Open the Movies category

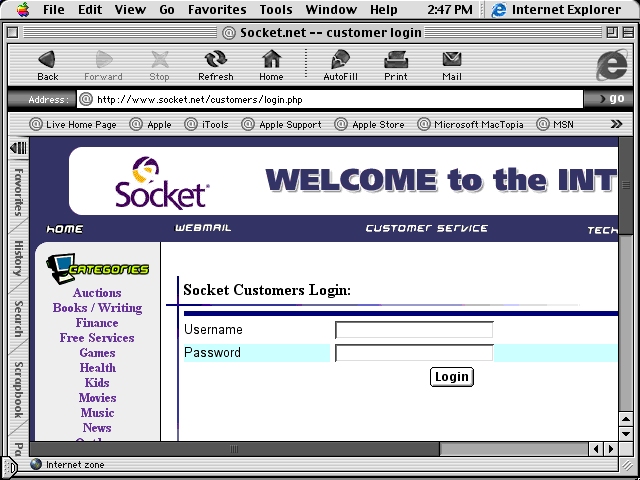pos(97,398)
